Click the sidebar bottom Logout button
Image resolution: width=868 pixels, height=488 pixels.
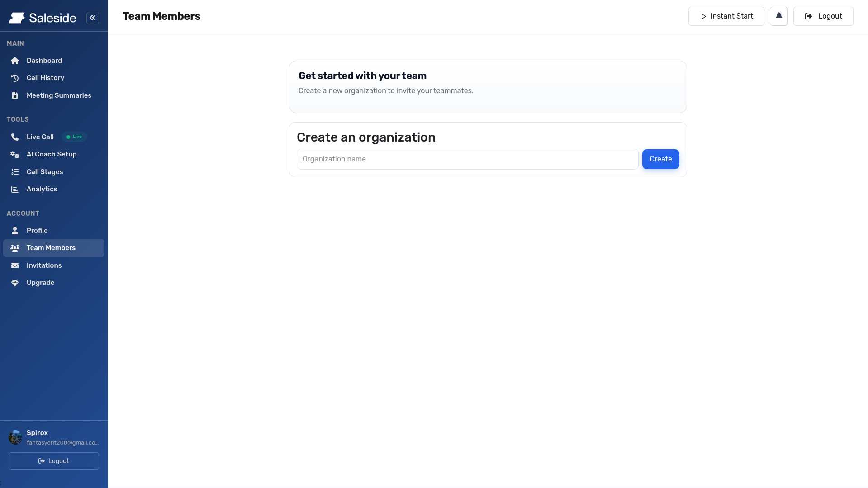tap(54, 461)
